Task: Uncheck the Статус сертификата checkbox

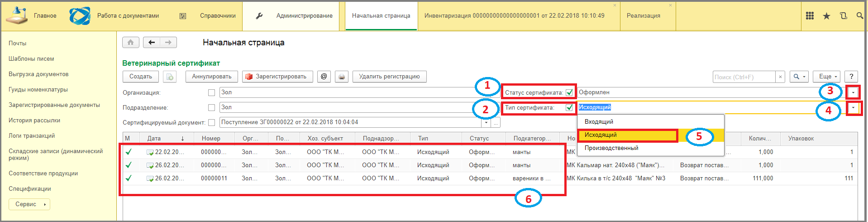Action: tap(569, 92)
